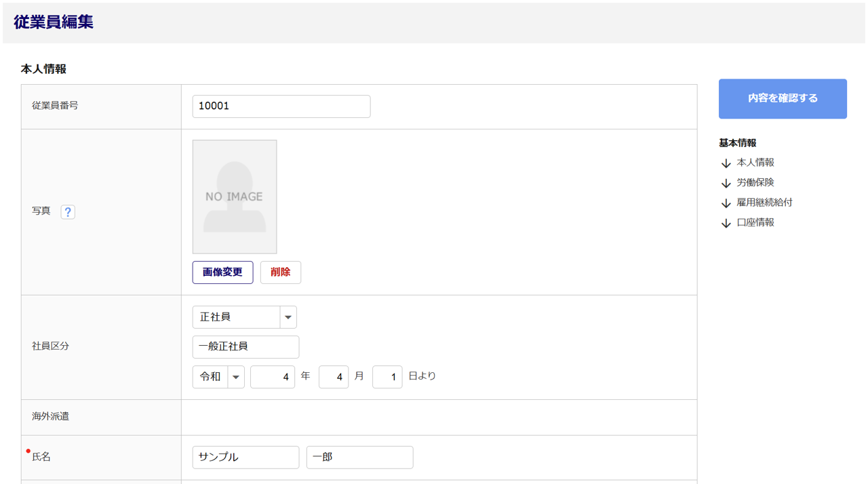This screenshot has width=868, height=484.
Task: Click the arrow icon beside 労働保険
Action: (726, 183)
